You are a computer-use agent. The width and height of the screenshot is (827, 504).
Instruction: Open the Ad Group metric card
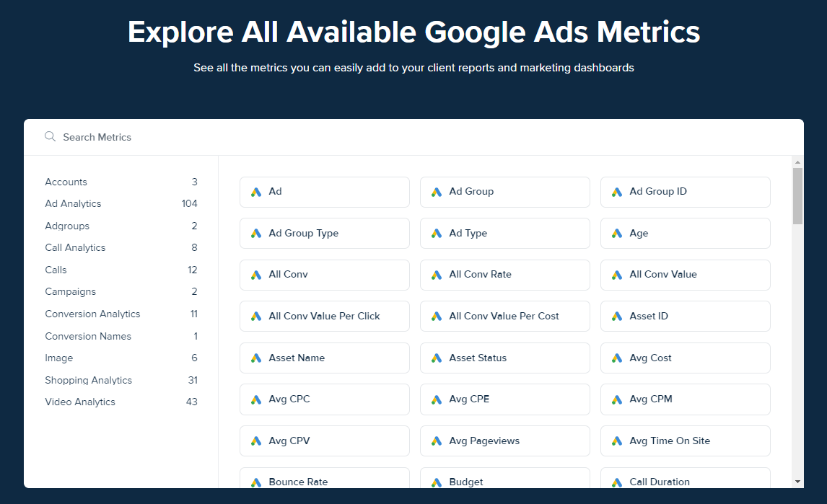[x=504, y=192]
